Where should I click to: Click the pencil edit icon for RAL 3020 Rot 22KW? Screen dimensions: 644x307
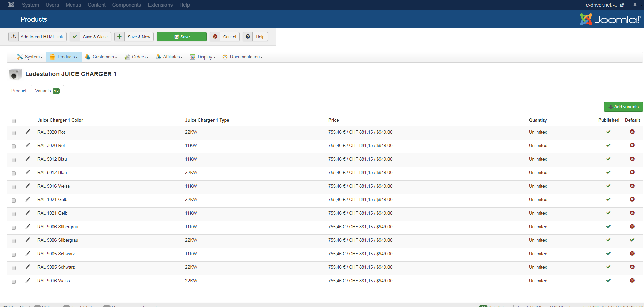pyautogui.click(x=28, y=132)
